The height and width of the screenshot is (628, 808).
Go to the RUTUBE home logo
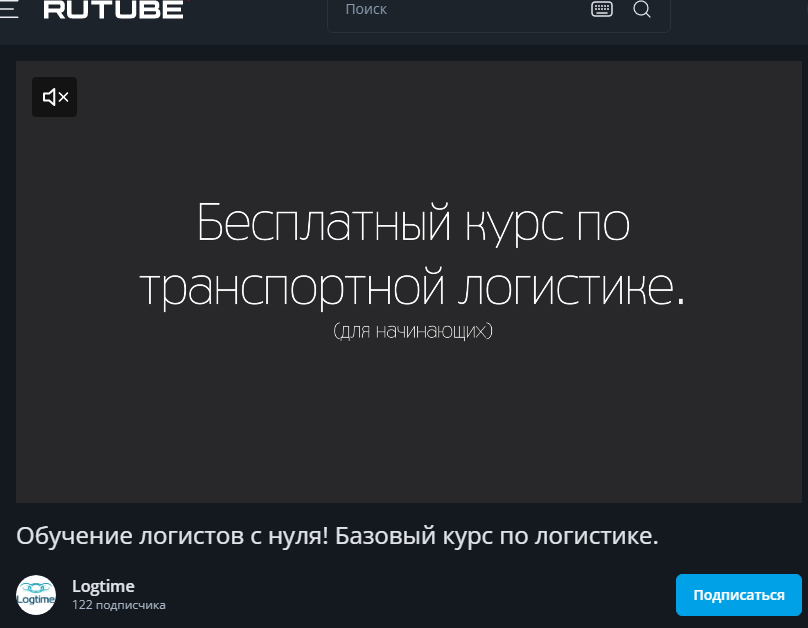pyautogui.click(x=114, y=9)
